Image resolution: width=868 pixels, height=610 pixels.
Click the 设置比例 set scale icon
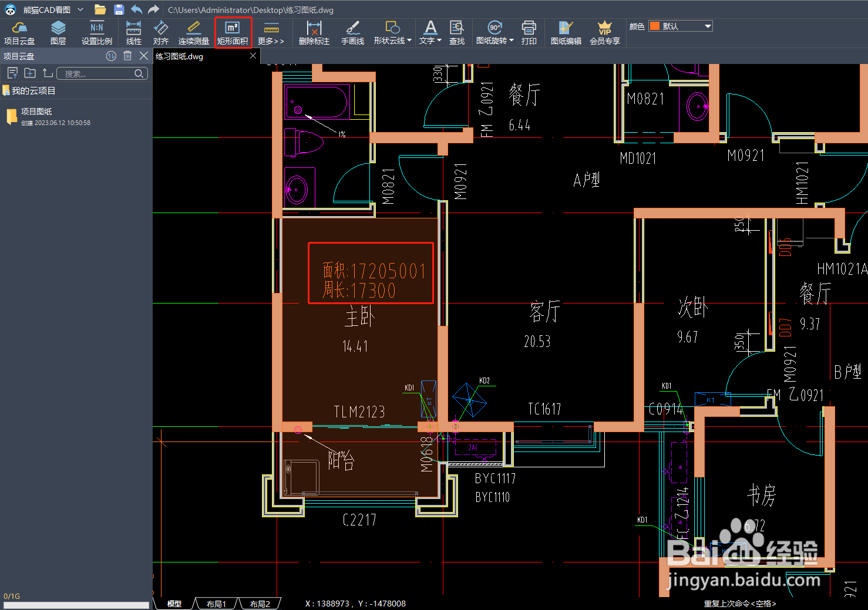click(x=97, y=33)
